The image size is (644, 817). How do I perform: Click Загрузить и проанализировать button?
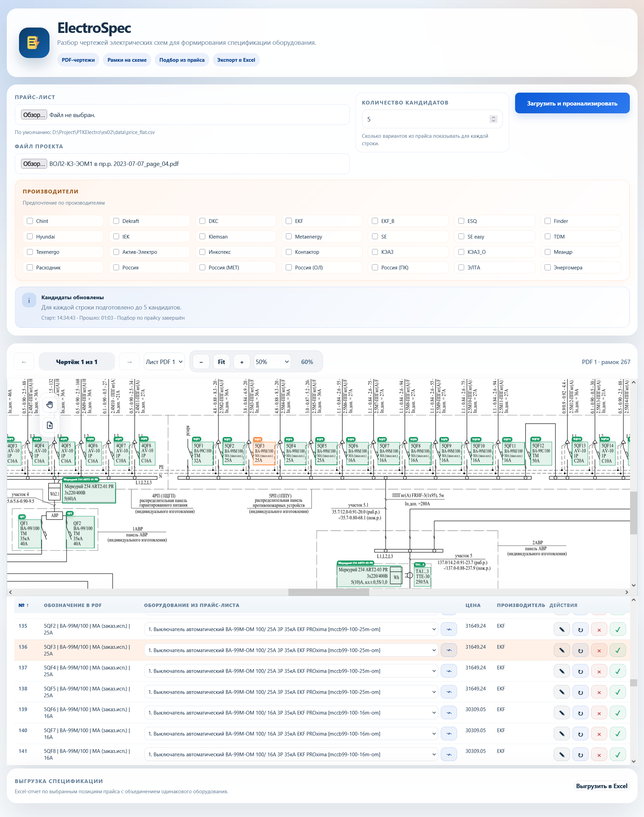(x=572, y=103)
